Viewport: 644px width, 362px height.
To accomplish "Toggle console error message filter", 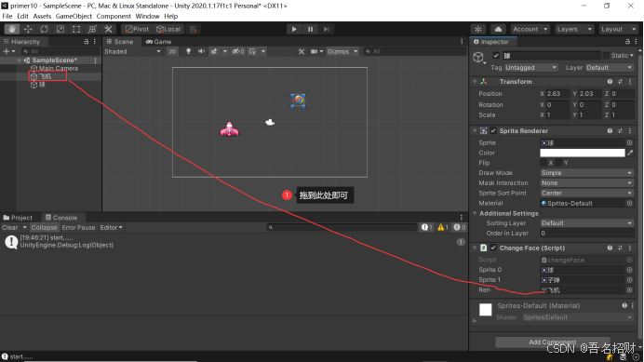I will [x=459, y=227].
